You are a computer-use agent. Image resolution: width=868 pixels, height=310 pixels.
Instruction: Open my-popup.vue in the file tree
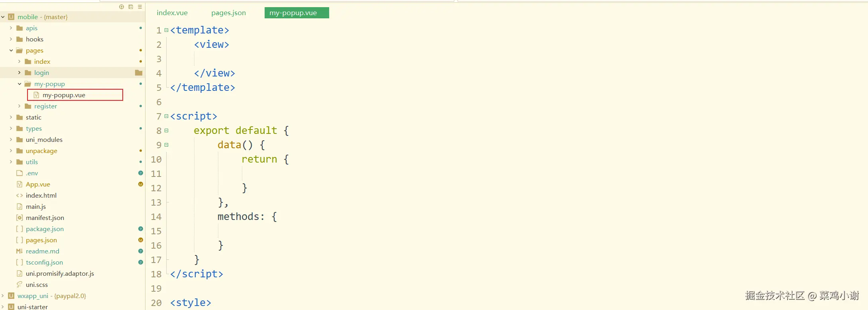[64, 95]
